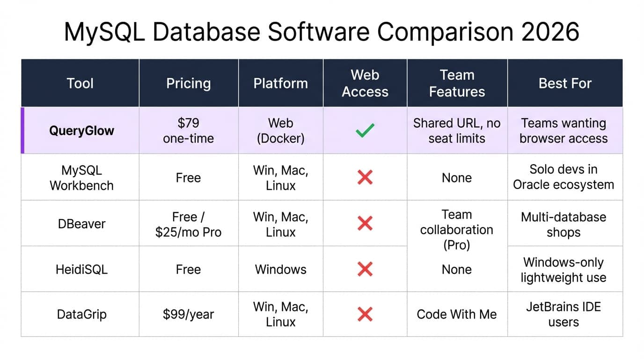The width and height of the screenshot is (644, 359).
Task: Click the page title heading
Action: (322, 32)
